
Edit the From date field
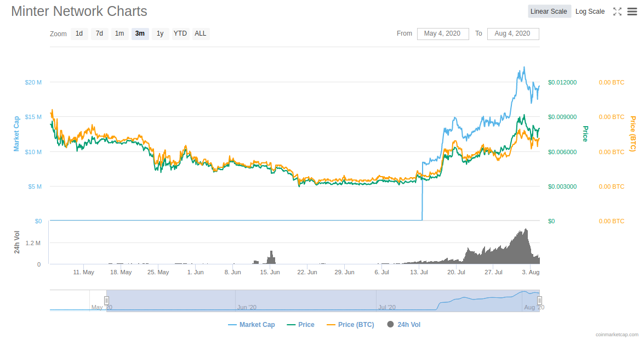coord(442,33)
